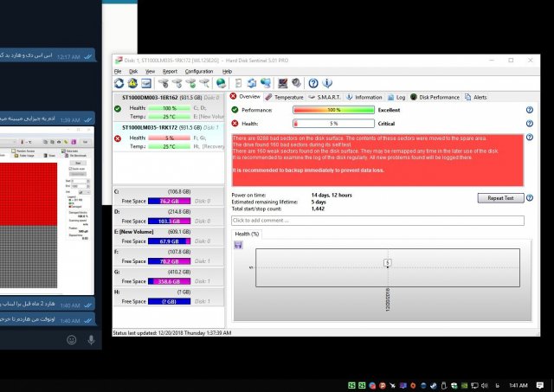Click the help icon next to Repeat Test
Image resolution: width=554 pixels, height=392 pixels.
tap(529, 198)
